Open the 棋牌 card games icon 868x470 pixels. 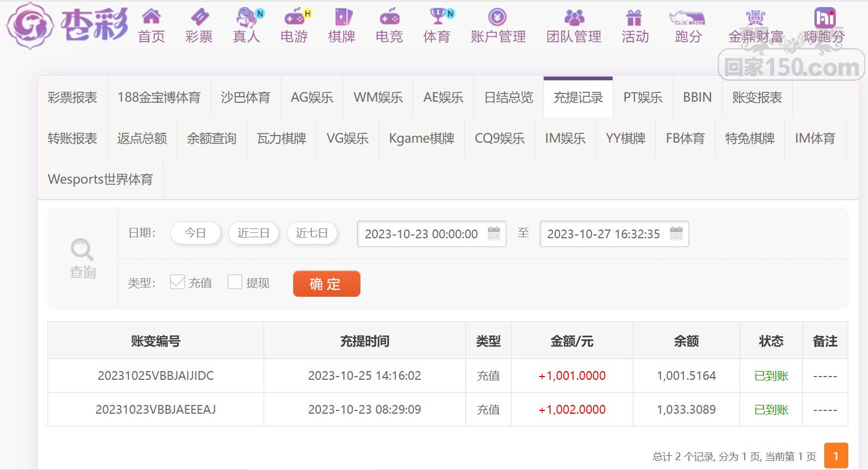point(342,17)
